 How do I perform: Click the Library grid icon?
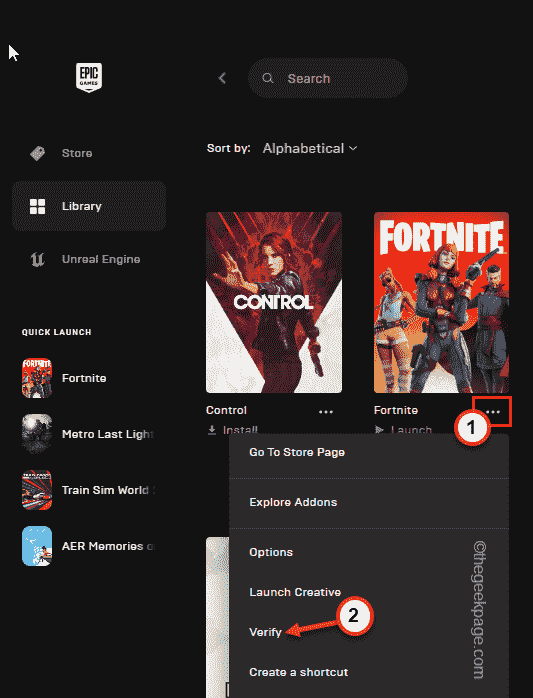tap(37, 206)
